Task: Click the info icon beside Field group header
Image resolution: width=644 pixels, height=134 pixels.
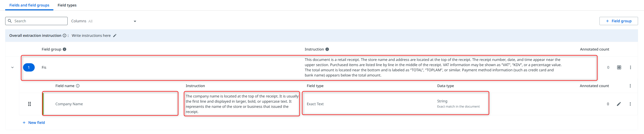Action: [x=65, y=49]
